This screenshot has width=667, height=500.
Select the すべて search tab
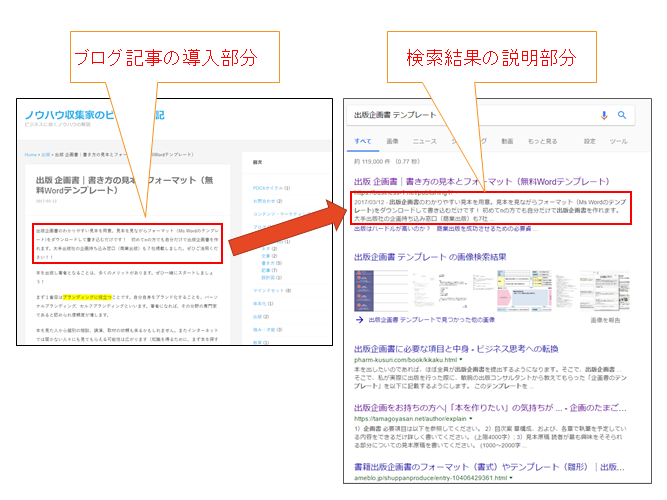[363, 141]
